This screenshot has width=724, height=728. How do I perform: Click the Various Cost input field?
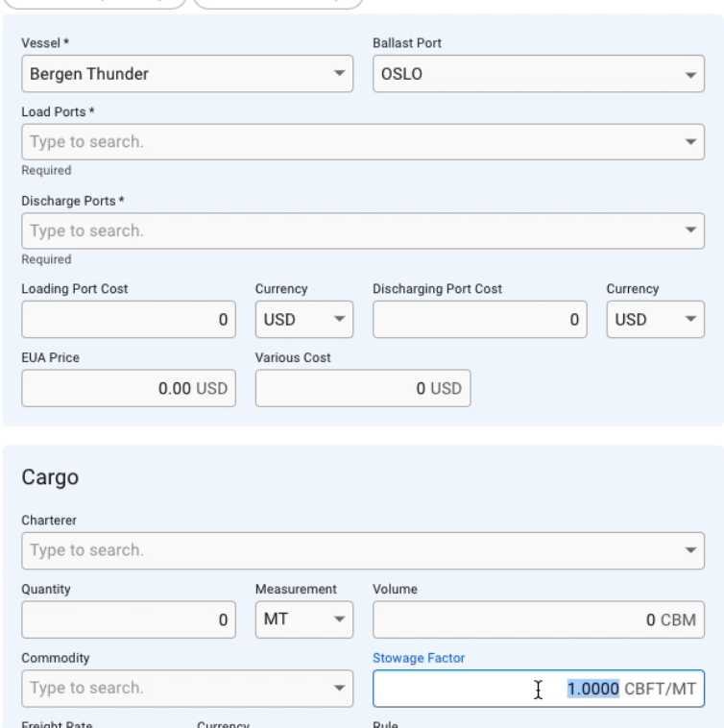(363, 387)
